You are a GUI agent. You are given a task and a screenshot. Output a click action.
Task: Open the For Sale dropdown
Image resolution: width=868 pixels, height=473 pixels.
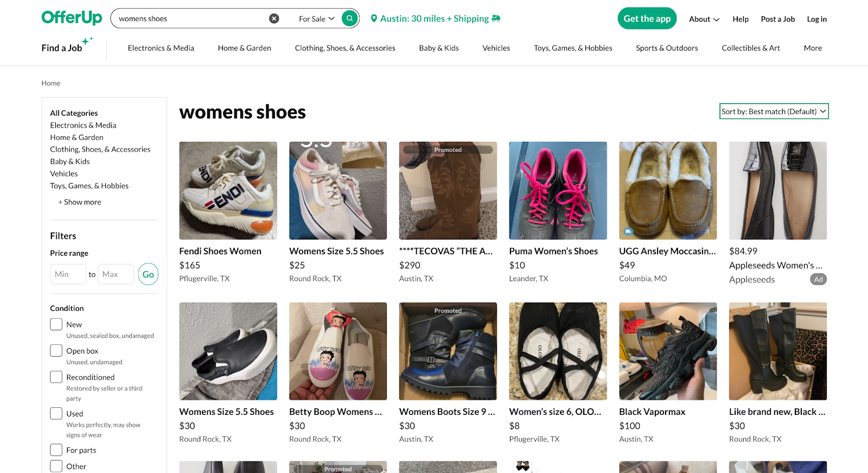[317, 18]
